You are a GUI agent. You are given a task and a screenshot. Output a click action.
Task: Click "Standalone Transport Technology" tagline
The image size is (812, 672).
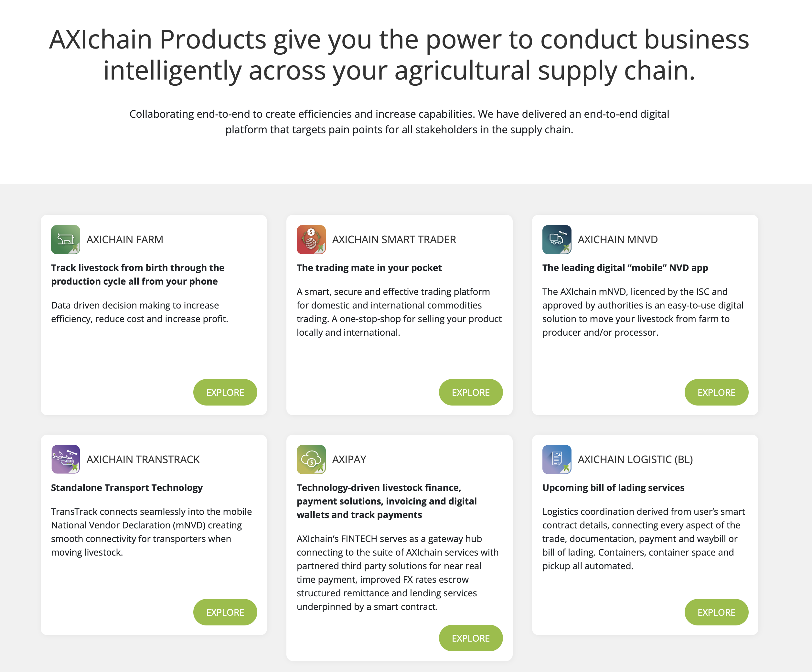(127, 487)
